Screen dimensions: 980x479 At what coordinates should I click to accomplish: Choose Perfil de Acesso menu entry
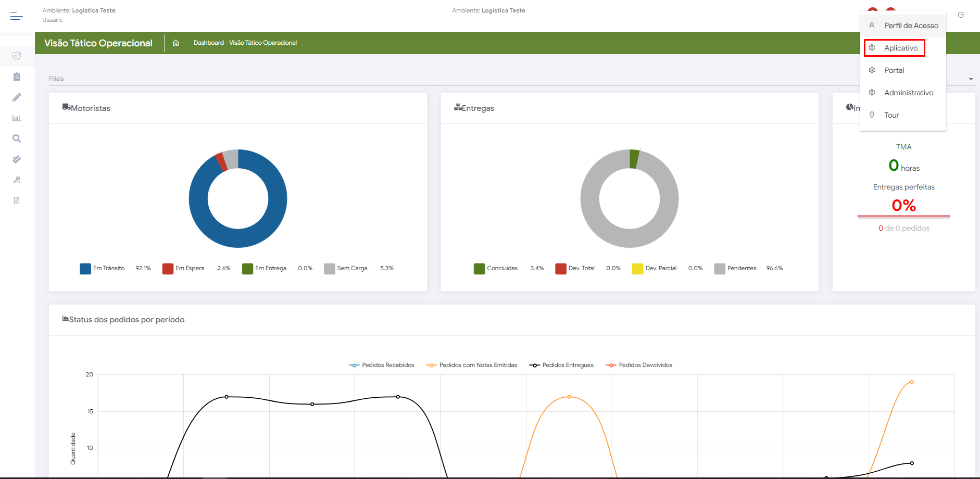pyautogui.click(x=911, y=26)
